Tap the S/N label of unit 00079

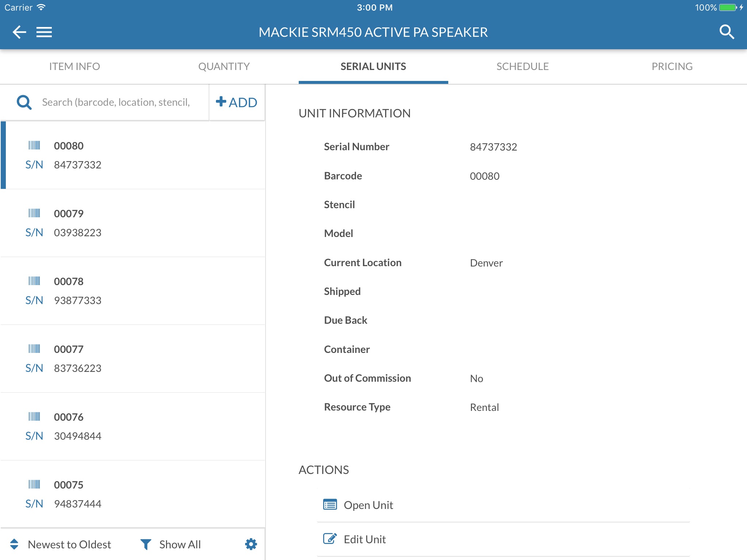[34, 233]
